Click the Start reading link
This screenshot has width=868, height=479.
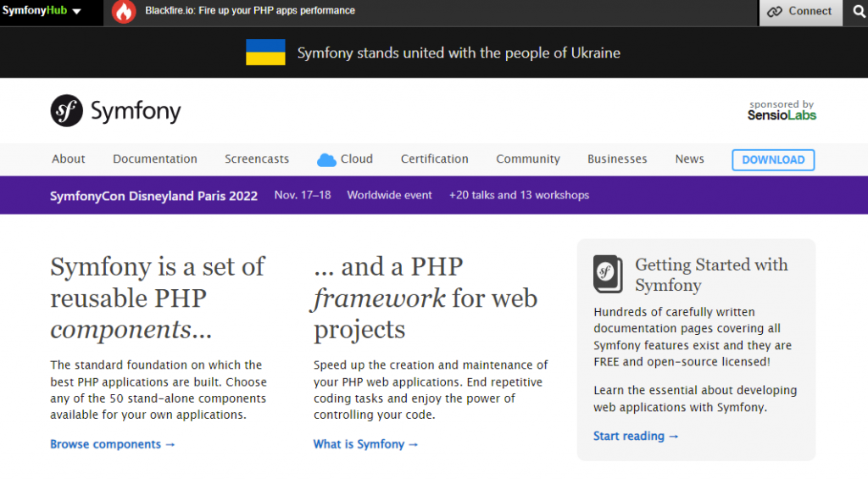point(636,436)
